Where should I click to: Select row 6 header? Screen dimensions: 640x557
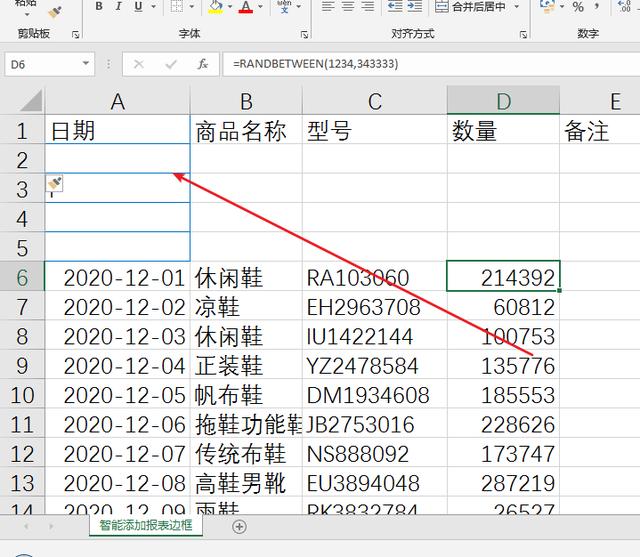coord(22,277)
